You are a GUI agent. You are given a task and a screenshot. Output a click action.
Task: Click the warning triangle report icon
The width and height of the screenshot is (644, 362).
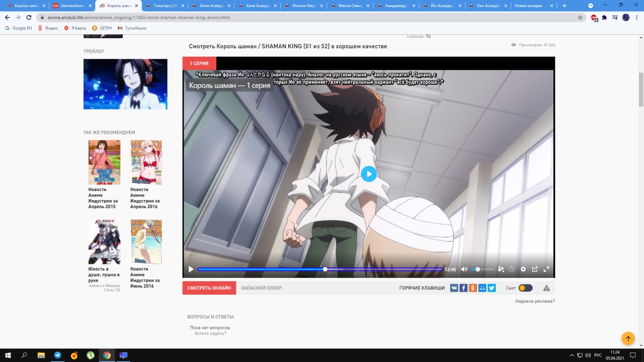coord(546,288)
